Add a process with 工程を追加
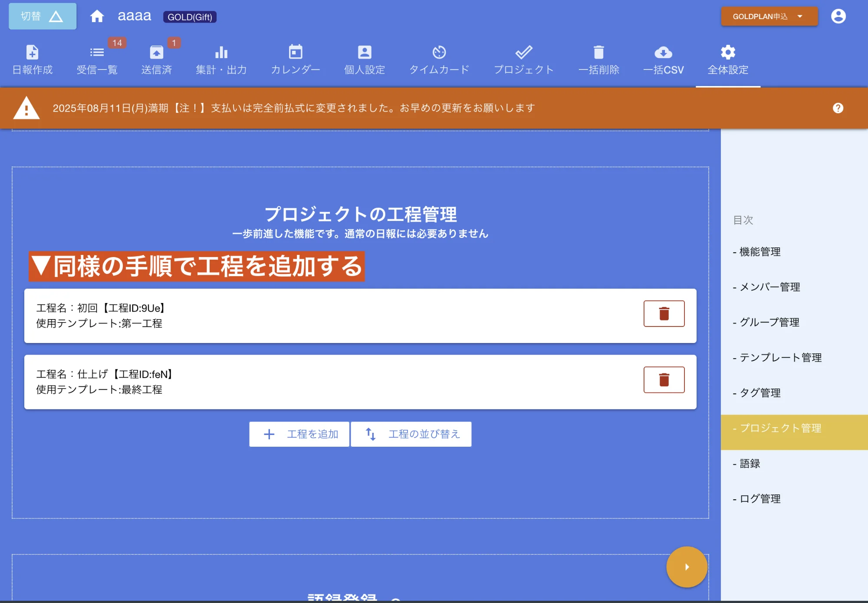Viewport: 868px width, 603px height. 299,434
